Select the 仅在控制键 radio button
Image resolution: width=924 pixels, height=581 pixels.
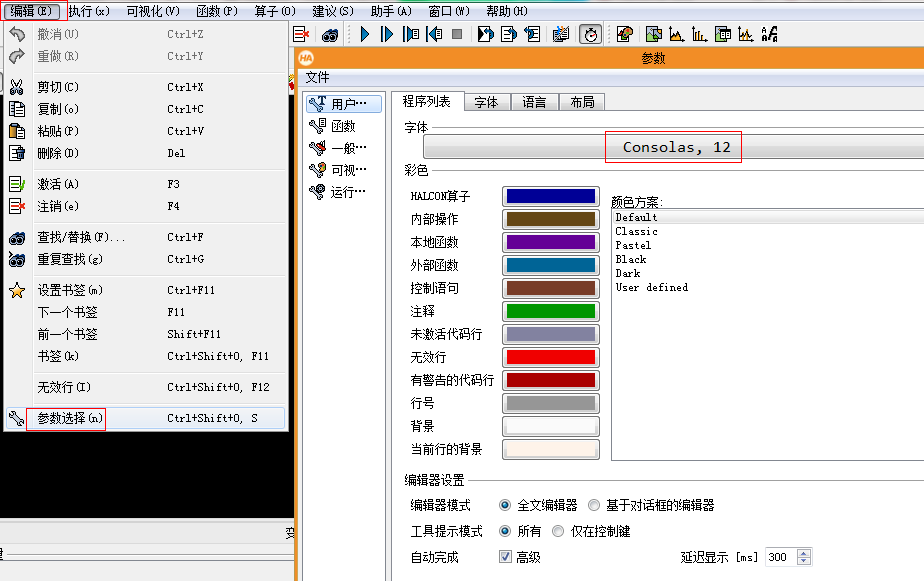click(557, 531)
